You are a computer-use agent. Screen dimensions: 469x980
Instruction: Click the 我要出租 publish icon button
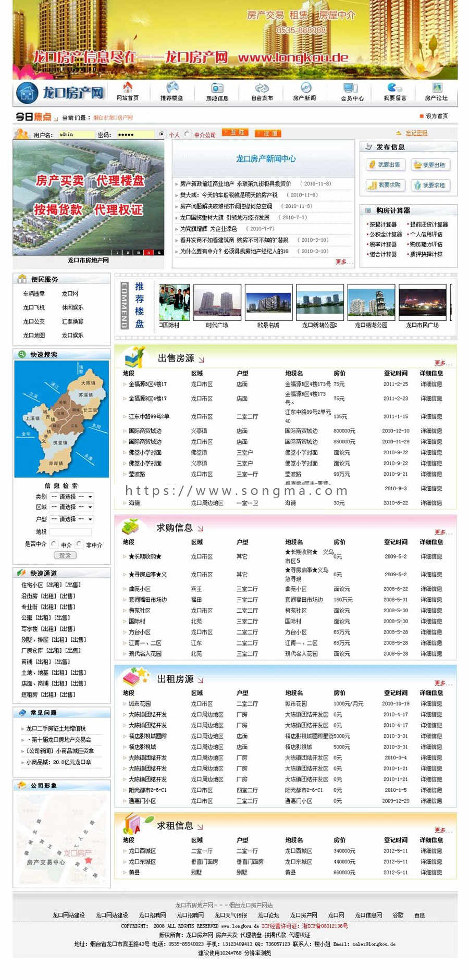tap(430, 165)
